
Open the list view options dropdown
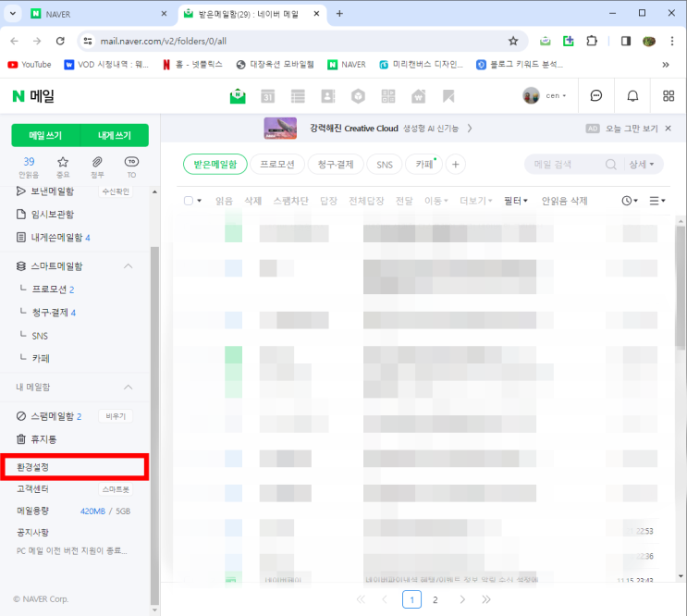[657, 201]
